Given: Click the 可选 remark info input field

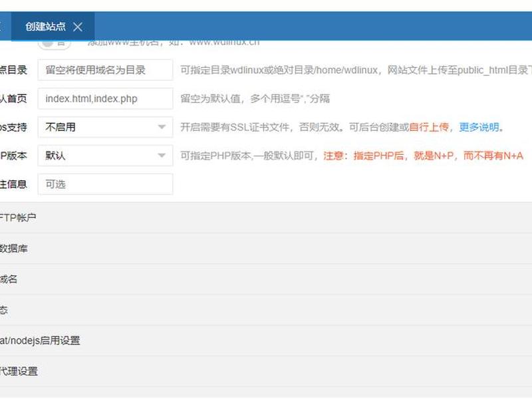Looking at the screenshot, I should click(x=105, y=184).
